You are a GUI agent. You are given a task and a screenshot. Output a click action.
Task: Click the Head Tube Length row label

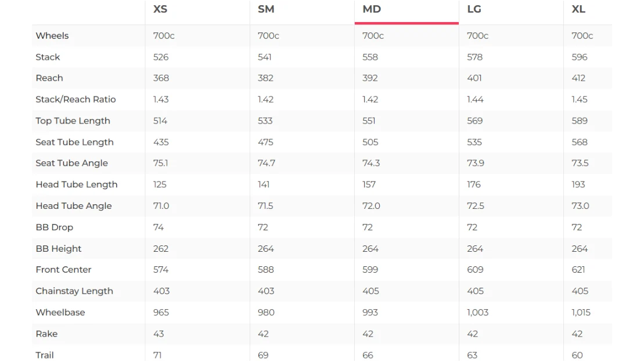click(77, 184)
